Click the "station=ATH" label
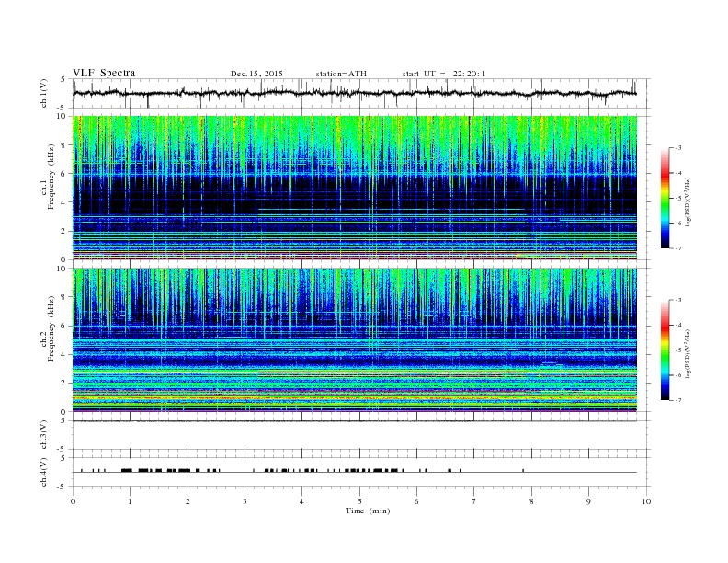The height and width of the screenshot is (563, 728). [x=341, y=74]
